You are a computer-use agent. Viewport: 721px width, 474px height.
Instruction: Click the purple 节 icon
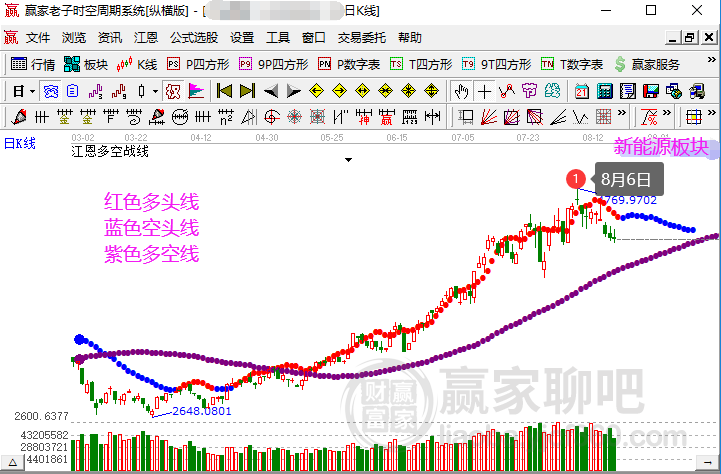[529, 91]
